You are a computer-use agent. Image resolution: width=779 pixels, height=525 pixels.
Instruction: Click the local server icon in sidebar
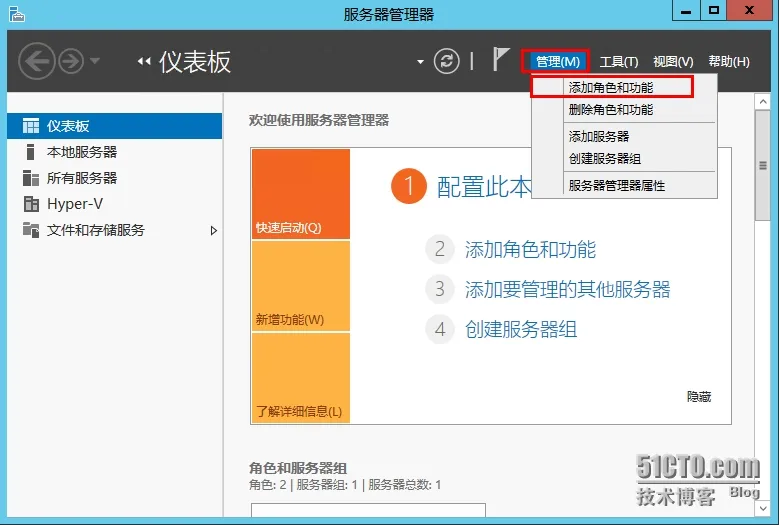pyautogui.click(x=30, y=152)
